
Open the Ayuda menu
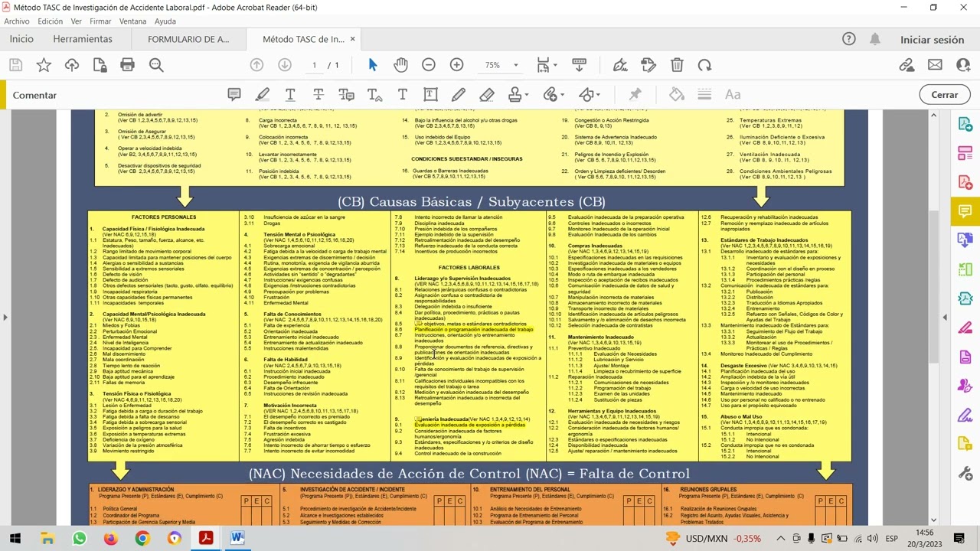(x=165, y=21)
